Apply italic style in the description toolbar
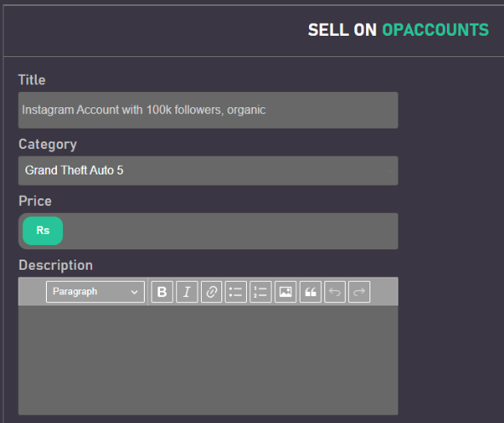 point(186,292)
